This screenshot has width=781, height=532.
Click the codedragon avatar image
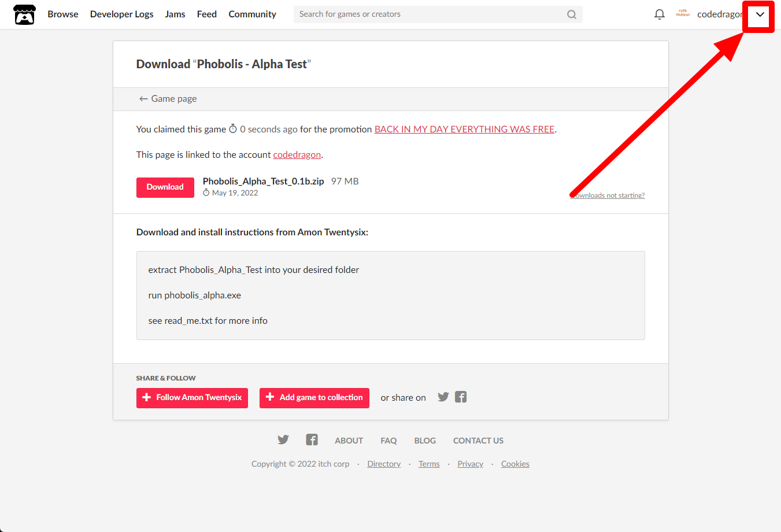(x=683, y=14)
